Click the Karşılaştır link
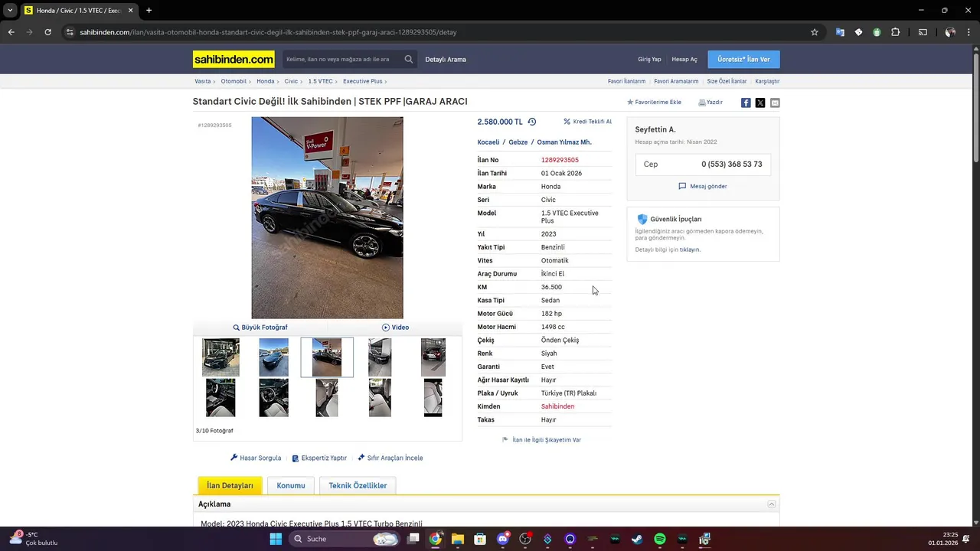980x551 pixels. [x=767, y=81]
